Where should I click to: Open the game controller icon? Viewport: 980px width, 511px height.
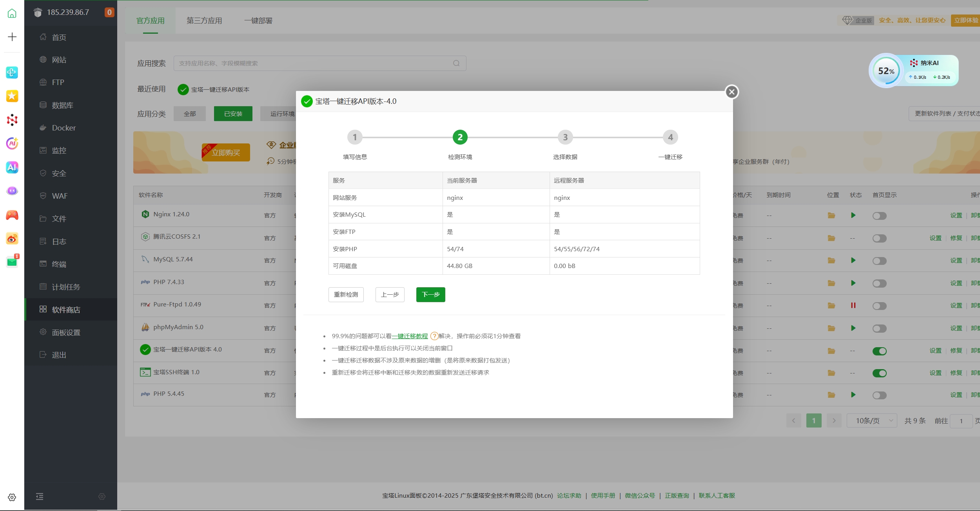pyautogui.click(x=12, y=215)
